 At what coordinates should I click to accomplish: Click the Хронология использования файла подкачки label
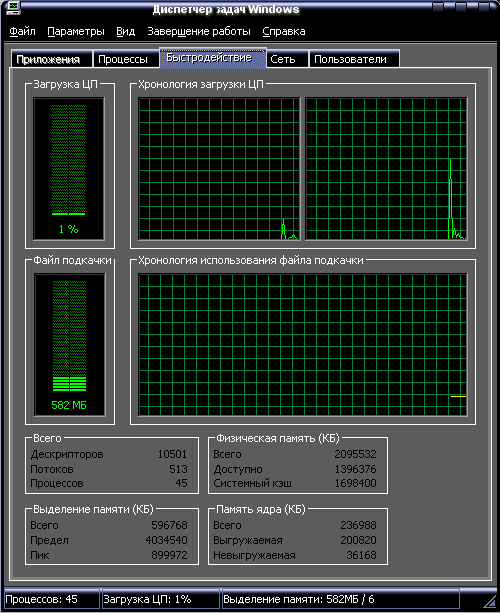pos(251,260)
